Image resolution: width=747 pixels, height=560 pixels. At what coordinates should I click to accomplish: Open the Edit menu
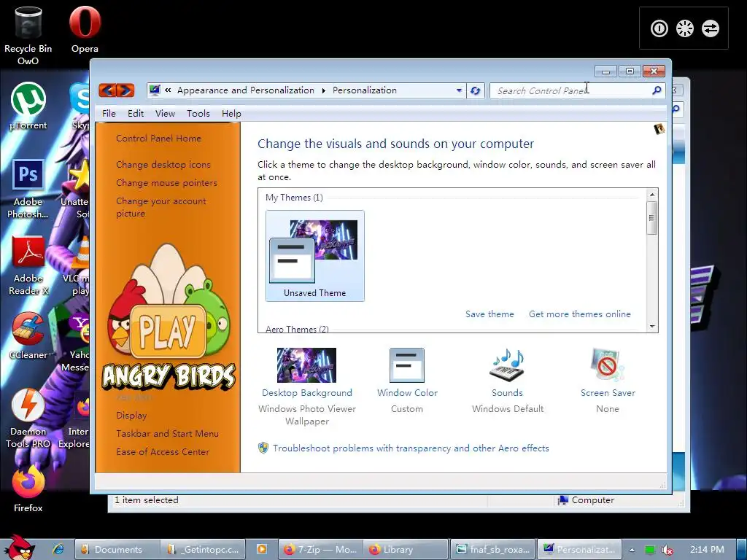point(135,113)
